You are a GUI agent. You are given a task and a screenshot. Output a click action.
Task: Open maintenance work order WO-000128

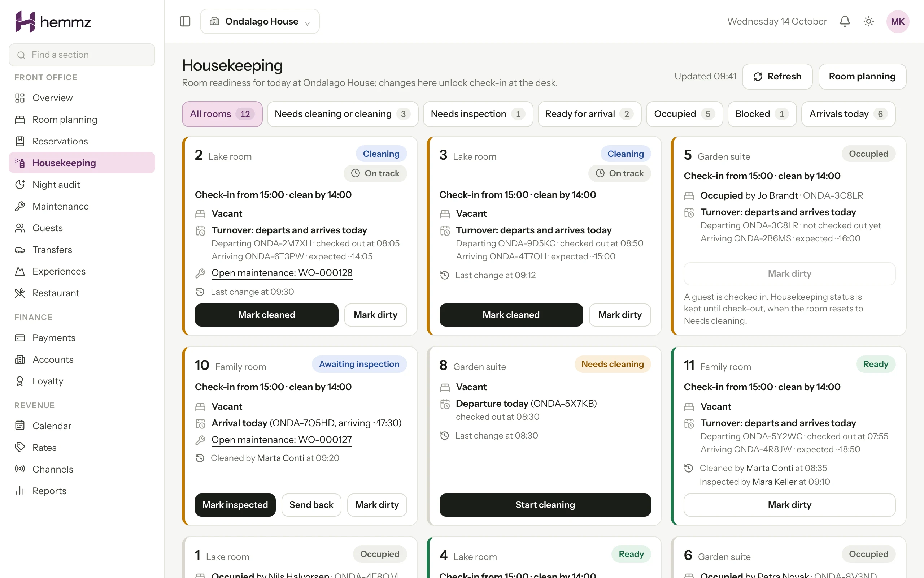click(x=282, y=273)
